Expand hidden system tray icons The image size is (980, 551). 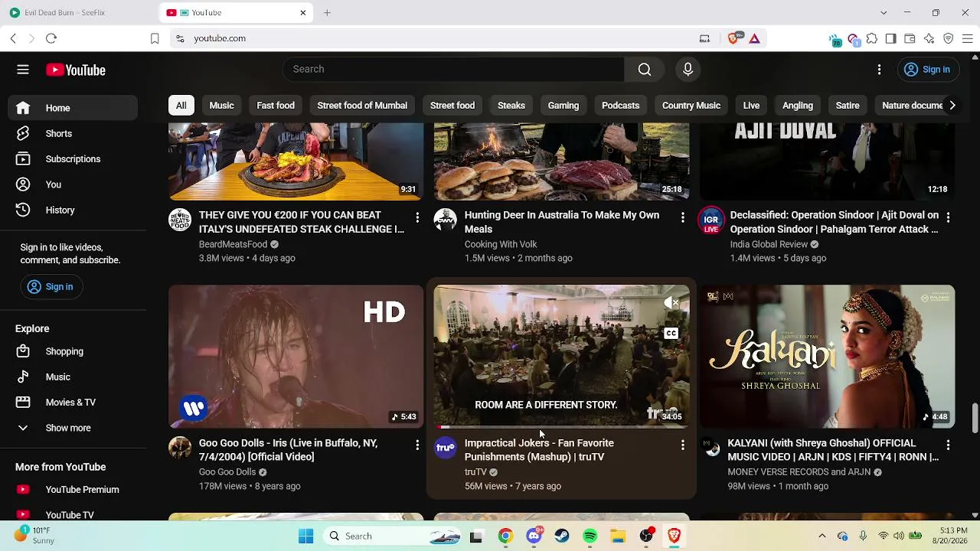tap(822, 536)
